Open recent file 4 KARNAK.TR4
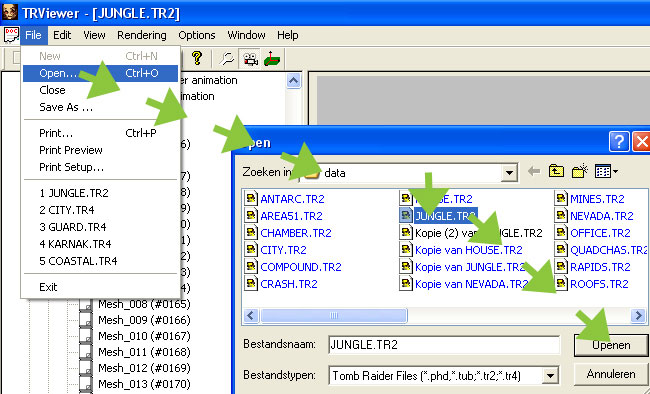 pyautogui.click(x=100, y=244)
